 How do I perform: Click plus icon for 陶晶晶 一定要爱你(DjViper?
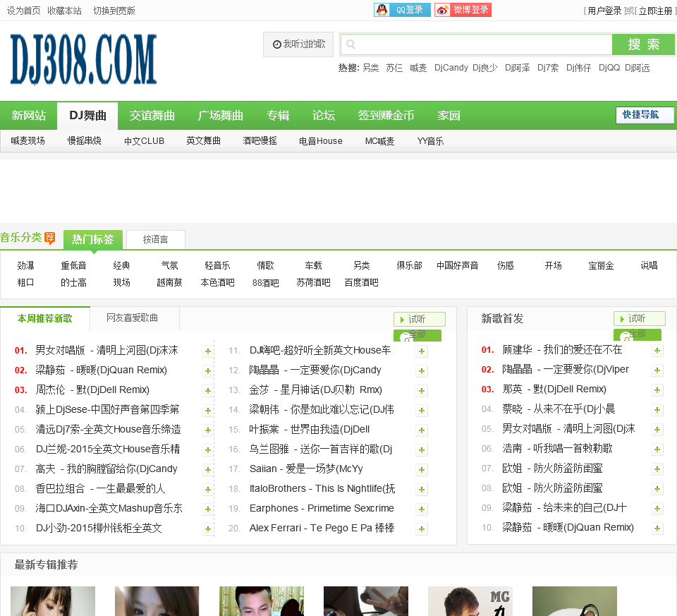pyautogui.click(x=657, y=370)
